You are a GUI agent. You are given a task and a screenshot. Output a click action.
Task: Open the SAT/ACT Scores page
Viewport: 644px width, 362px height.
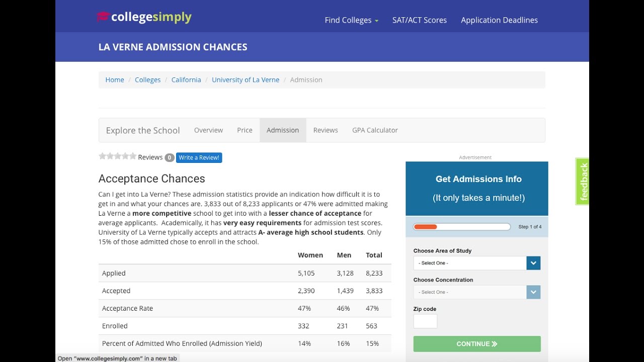point(420,20)
